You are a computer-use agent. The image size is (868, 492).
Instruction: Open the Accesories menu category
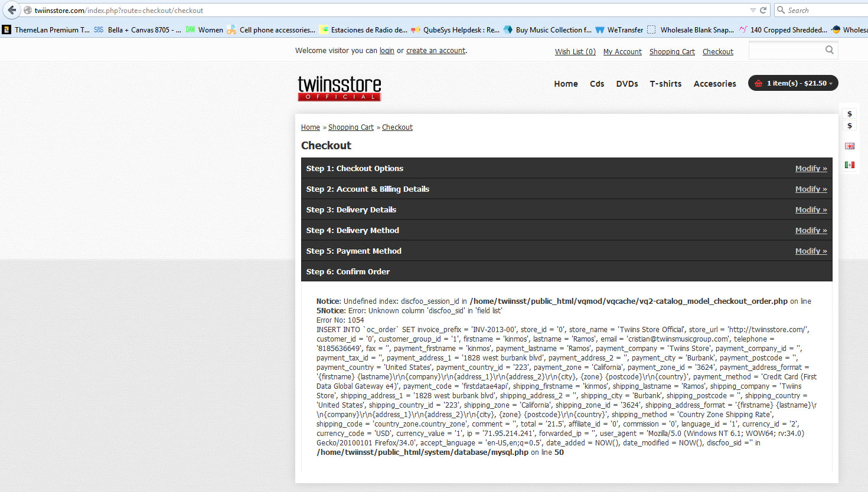(x=714, y=84)
